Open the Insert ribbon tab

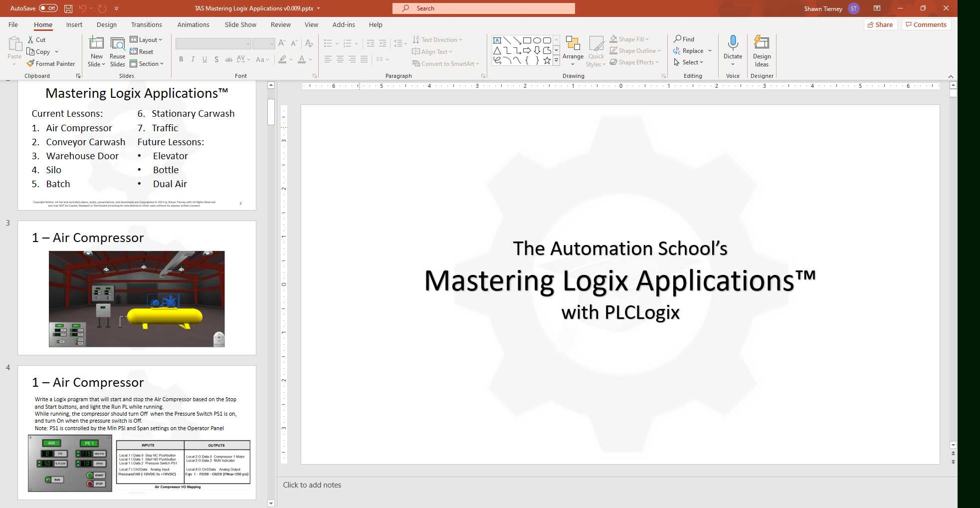[74, 24]
